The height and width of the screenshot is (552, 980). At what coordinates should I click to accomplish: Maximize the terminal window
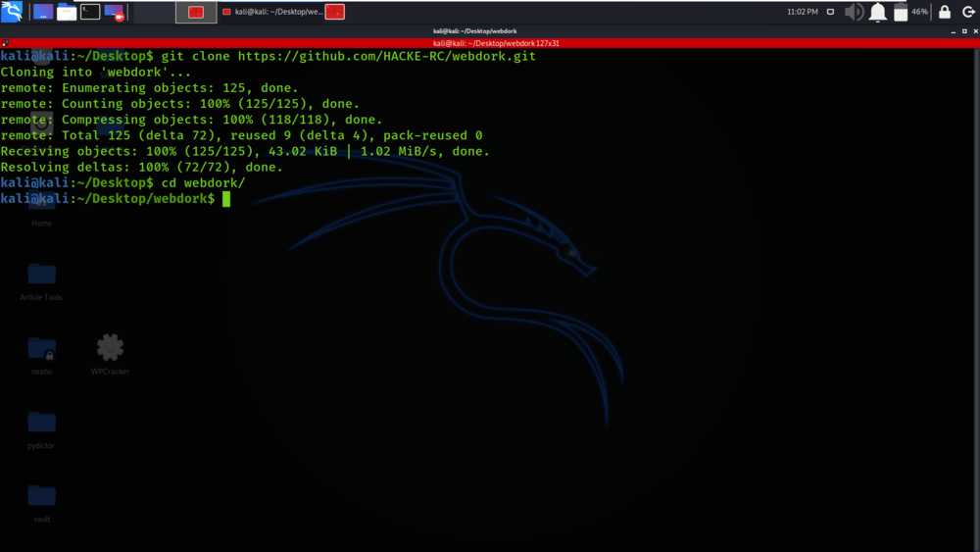click(x=965, y=31)
